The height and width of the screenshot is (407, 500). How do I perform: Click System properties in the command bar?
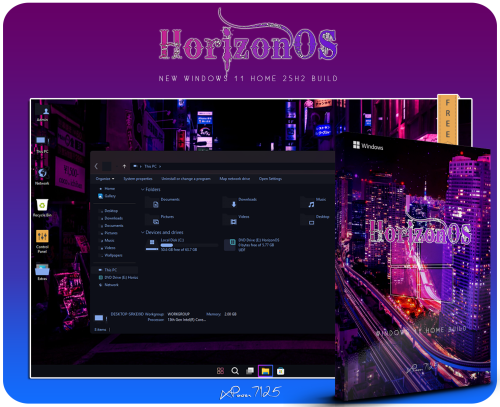(138, 179)
